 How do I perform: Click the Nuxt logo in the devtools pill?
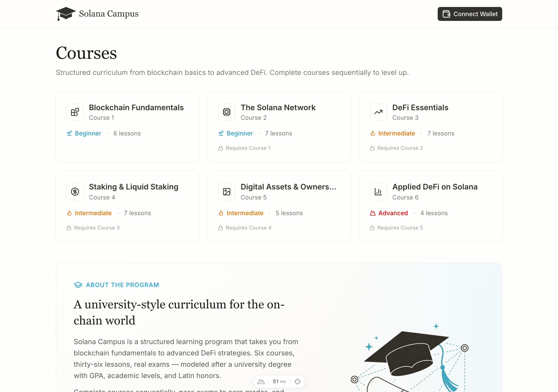point(261,382)
